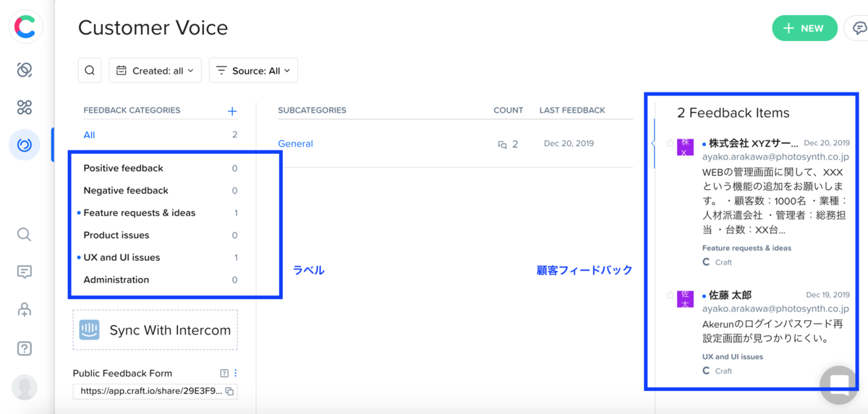Viewport: 868px width, 414px height.
Task: Click the Craft source label under first feedback
Action: pyautogui.click(x=718, y=262)
